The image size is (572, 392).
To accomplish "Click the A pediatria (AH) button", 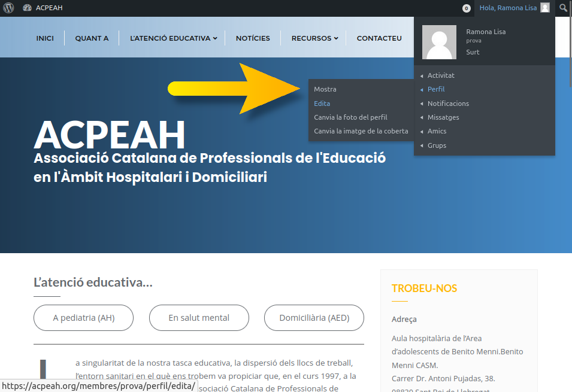I will 83,318.
